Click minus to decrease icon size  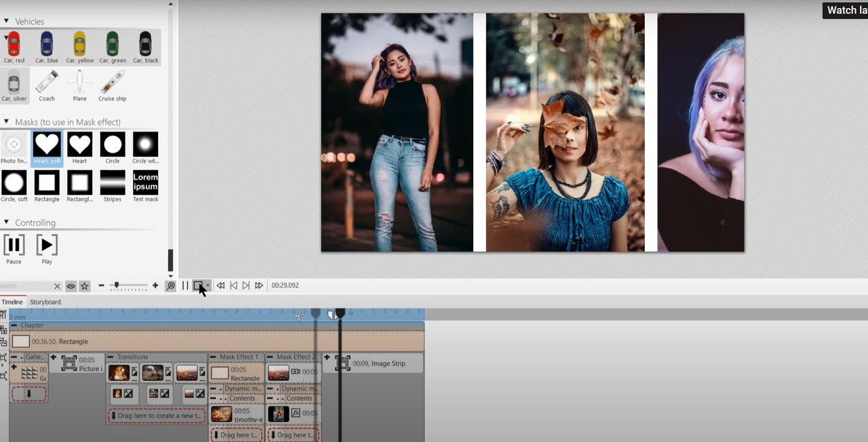(102, 286)
